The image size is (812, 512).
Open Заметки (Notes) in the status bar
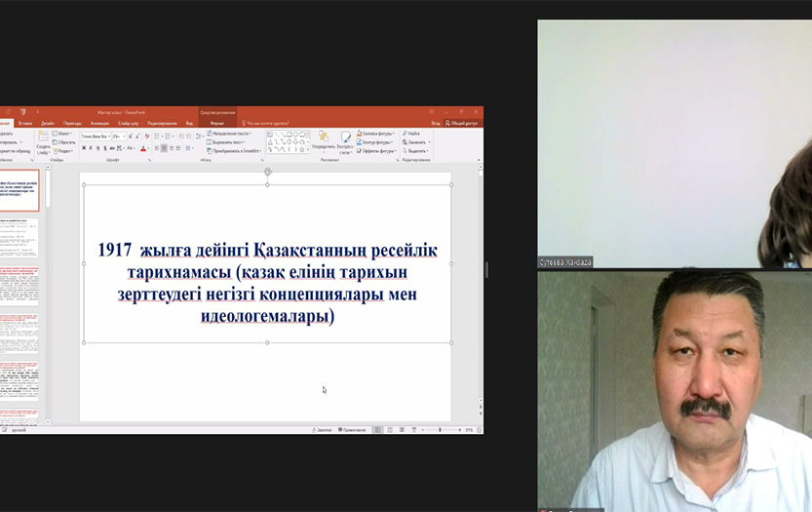tap(323, 429)
